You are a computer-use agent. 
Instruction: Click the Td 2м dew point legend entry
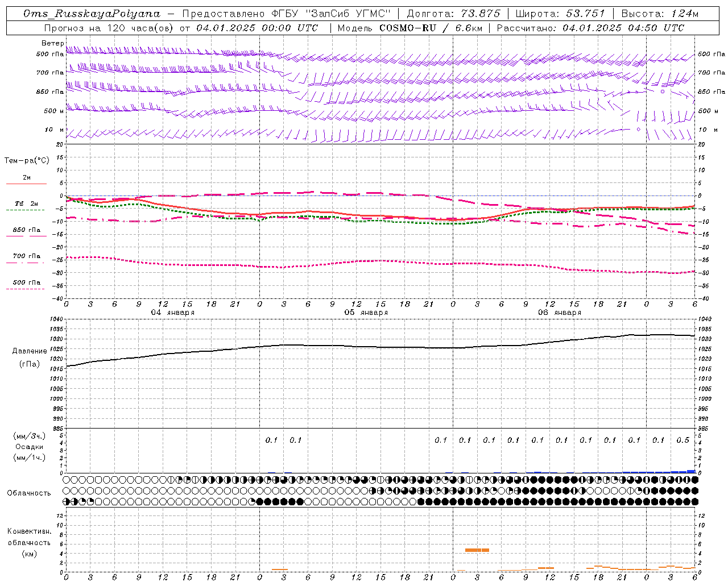[26, 203]
